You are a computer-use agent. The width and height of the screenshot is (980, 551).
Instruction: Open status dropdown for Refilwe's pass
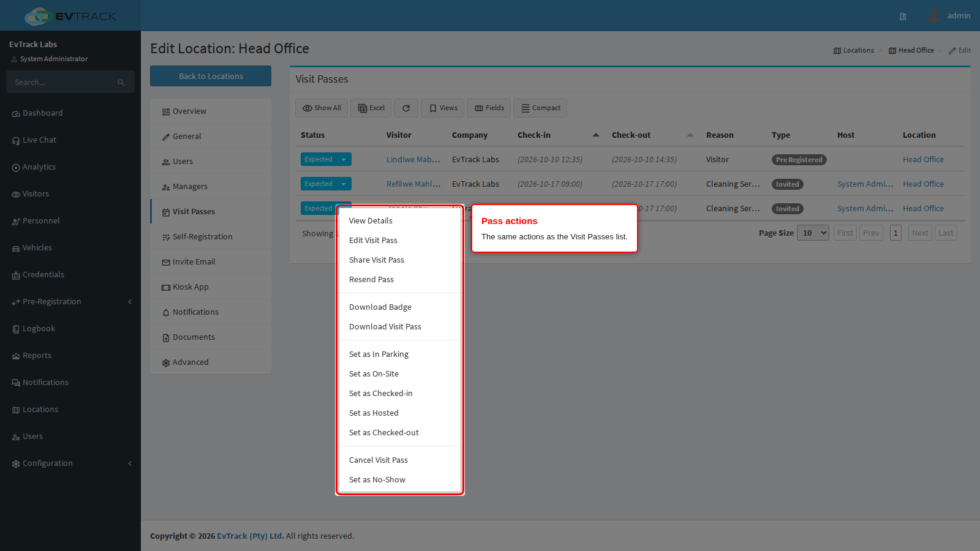click(344, 184)
